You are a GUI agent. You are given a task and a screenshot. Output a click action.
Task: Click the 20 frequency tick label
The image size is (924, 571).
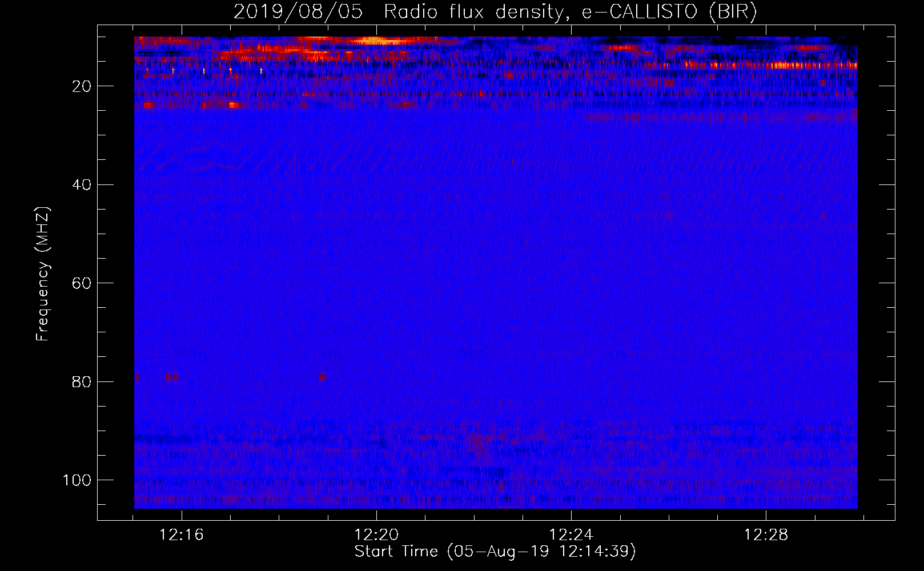coord(82,86)
